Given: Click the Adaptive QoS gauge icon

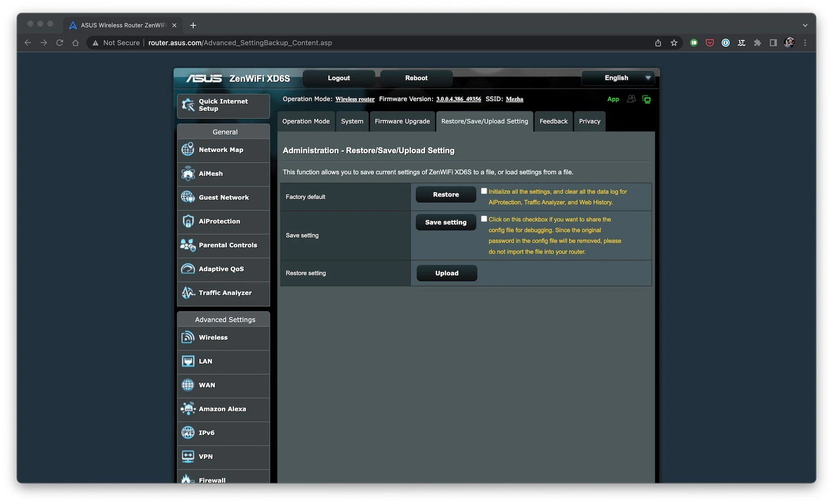Looking at the screenshot, I should coord(188,269).
